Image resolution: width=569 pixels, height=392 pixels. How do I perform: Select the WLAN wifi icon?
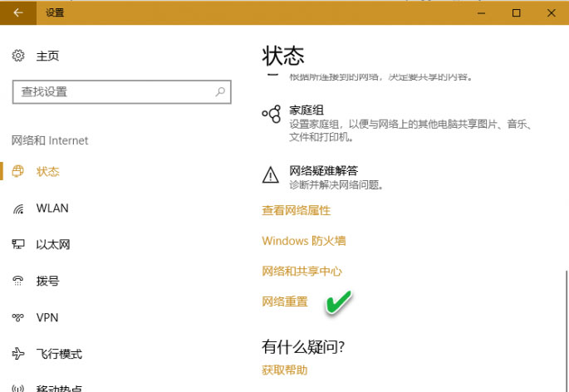coord(18,208)
